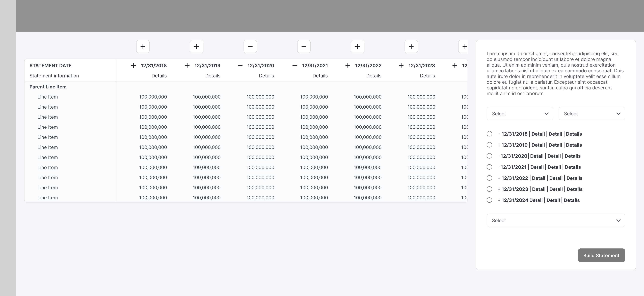Click the plus icon beside the 12/31/2023 header
644x296 pixels.
401,65
